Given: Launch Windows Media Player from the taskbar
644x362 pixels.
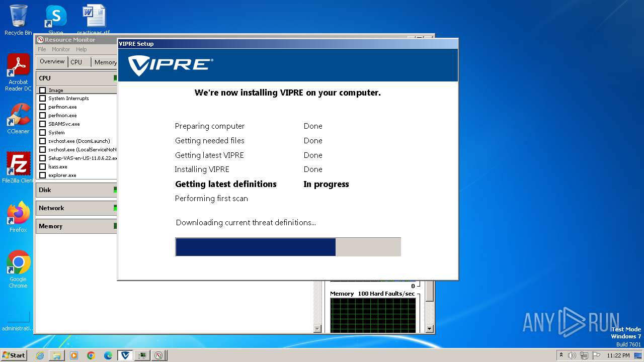Looking at the screenshot, I should point(74,355).
